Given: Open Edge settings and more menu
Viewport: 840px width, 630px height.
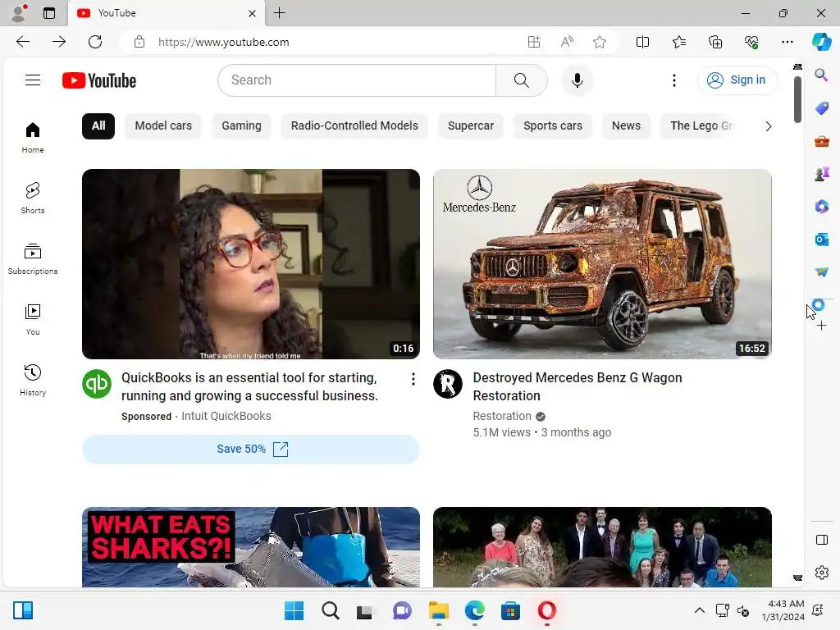Looking at the screenshot, I should tap(787, 42).
